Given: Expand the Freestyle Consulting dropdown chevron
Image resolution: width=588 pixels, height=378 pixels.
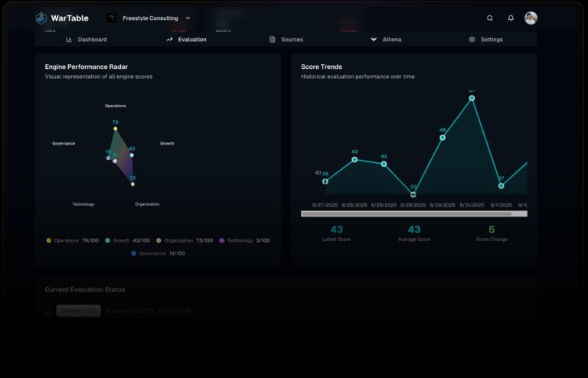Looking at the screenshot, I should tap(188, 18).
